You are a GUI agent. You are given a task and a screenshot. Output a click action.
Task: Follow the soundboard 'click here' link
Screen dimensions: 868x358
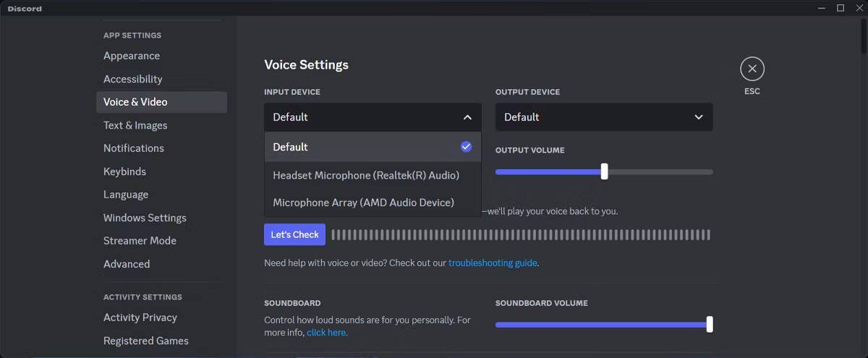[326, 333]
